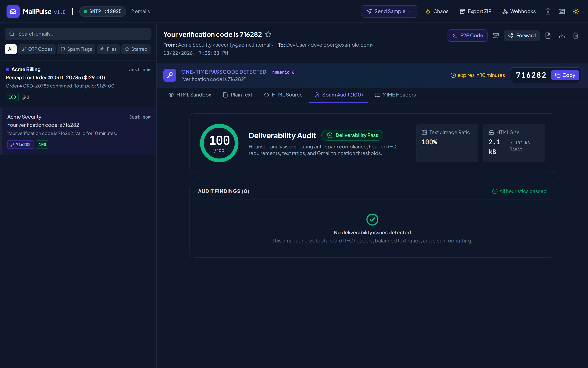
Task: Filter by Spam Flags
Action: pyautogui.click(x=76, y=49)
